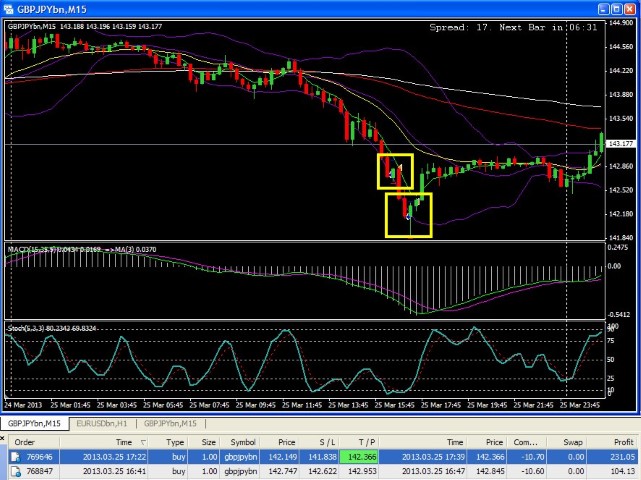Click the profit value 231.05
641x480 pixels.
point(622,457)
